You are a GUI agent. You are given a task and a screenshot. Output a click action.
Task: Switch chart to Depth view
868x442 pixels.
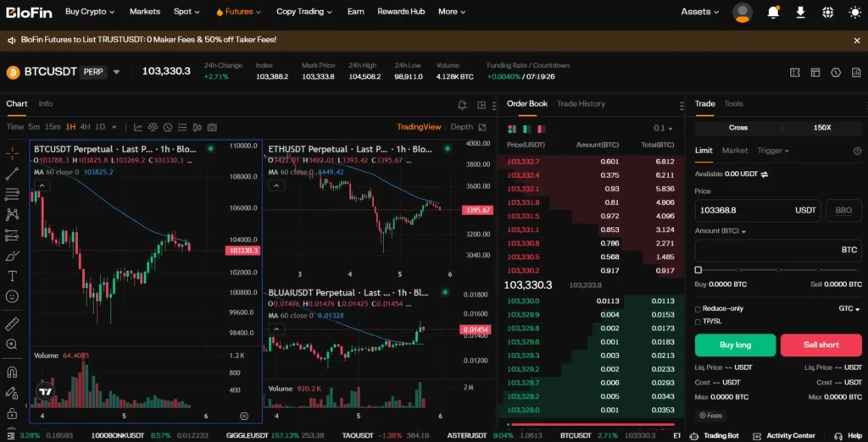click(x=462, y=127)
